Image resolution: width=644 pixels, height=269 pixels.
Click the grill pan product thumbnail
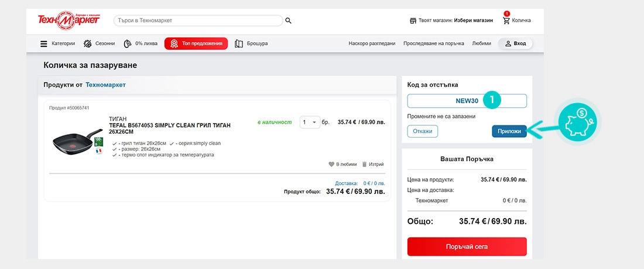[x=78, y=141]
